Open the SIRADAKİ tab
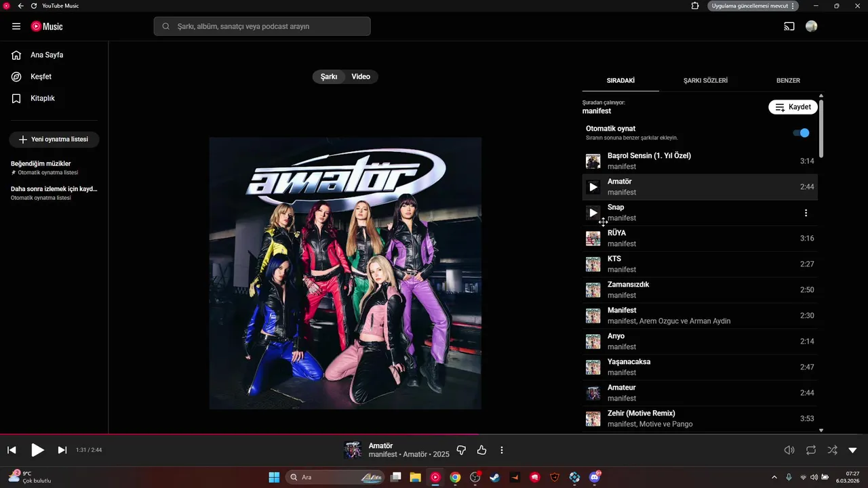 [x=620, y=81]
